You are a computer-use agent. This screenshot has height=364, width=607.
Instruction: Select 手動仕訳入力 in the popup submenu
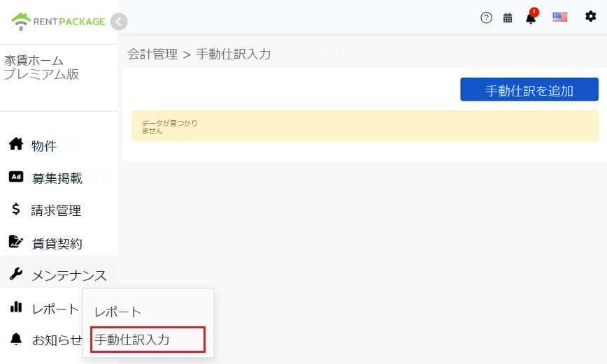coord(148,340)
